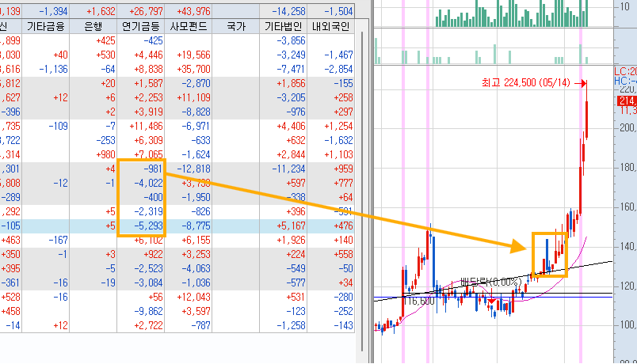Click the -11,234 cell under 기타법인

click(289, 169)
